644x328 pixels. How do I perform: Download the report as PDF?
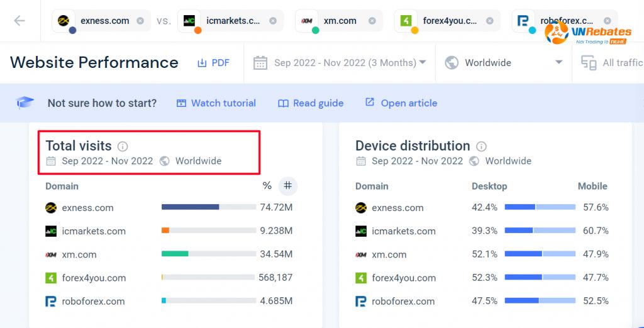[213, 63]
